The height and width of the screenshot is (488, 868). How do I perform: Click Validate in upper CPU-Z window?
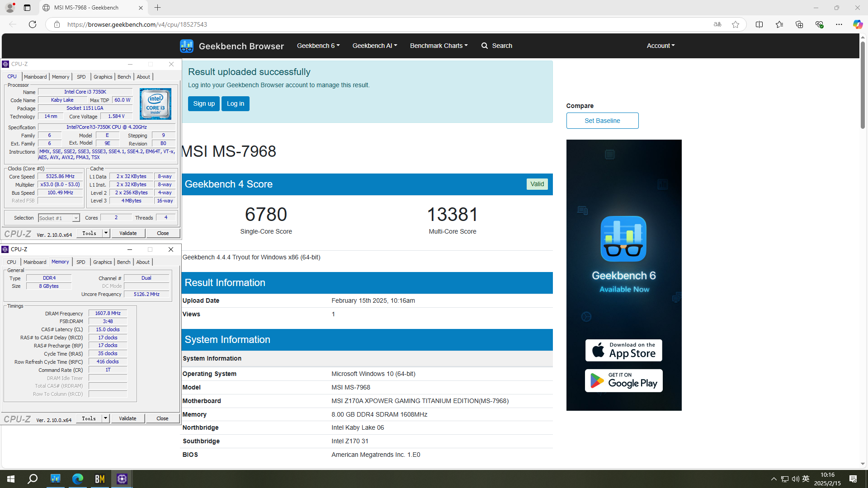tap(128, 233)
